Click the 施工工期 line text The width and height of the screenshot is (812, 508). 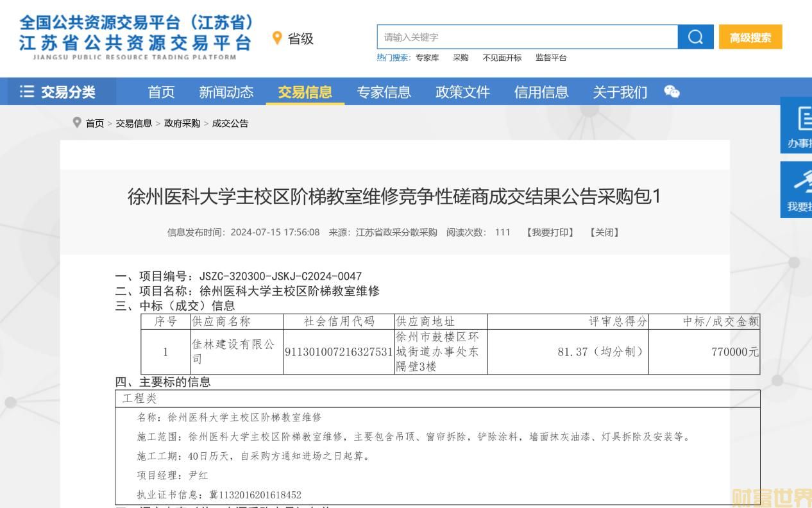[x=255, y=456]
